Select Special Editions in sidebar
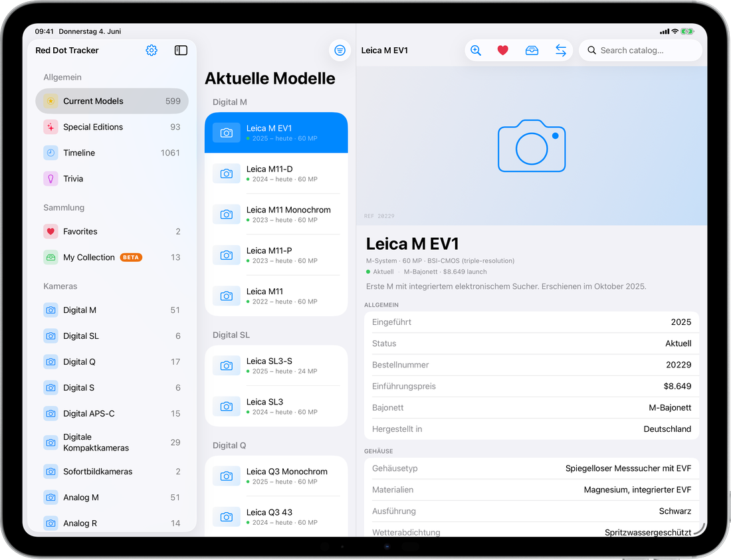The height and width of the screenshot is (560, 731). point(112,127)
